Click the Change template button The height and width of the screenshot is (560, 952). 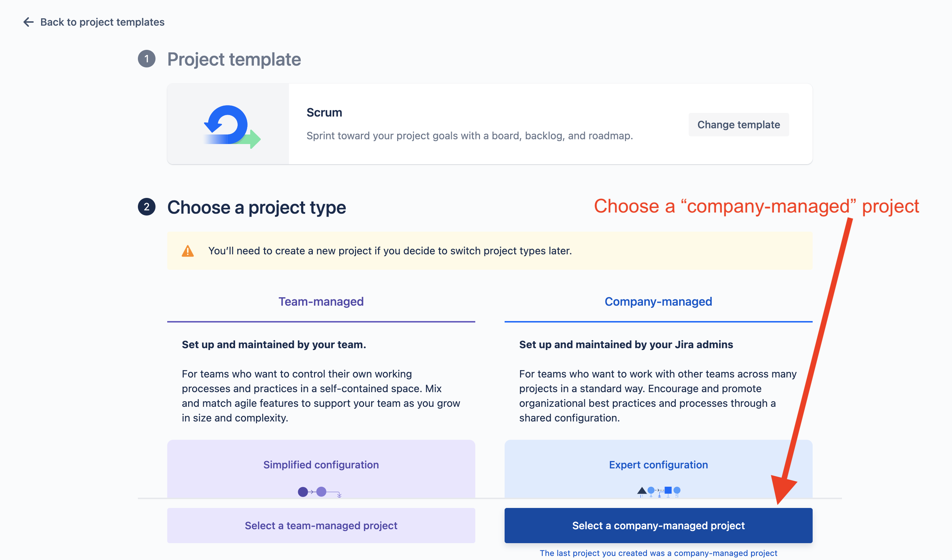click(x=739, y=124)
